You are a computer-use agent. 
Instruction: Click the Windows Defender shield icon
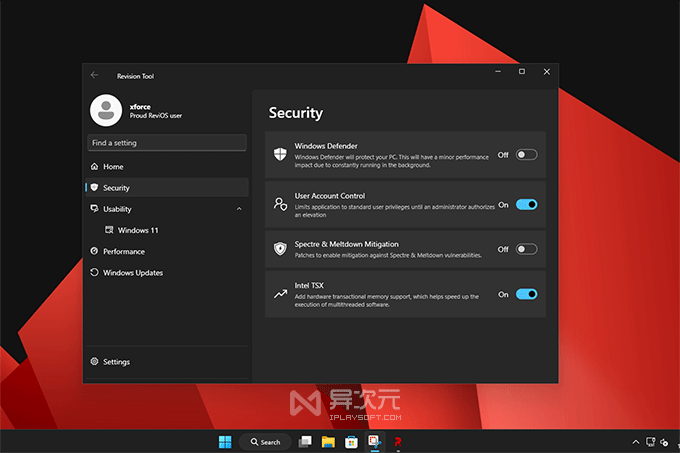(281, 154)
